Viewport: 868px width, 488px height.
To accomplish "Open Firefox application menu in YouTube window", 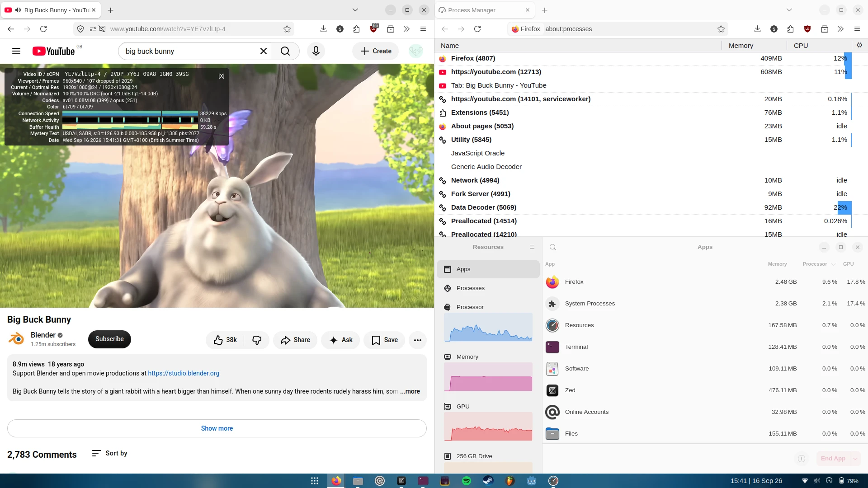I will 423,29.
